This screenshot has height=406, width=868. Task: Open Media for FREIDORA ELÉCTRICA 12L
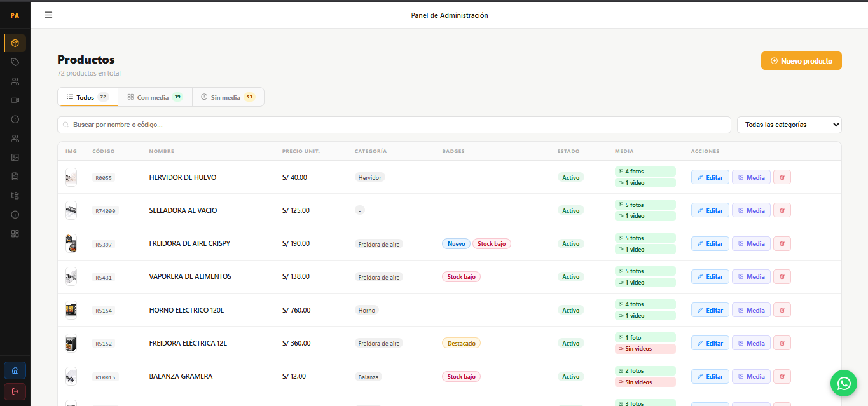[751, 343]
